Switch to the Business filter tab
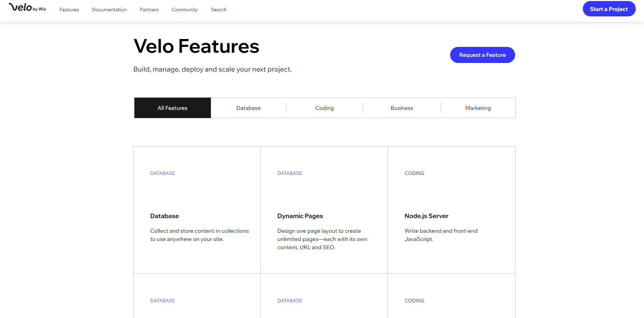 pyautogui.click(x=402, y=108)
